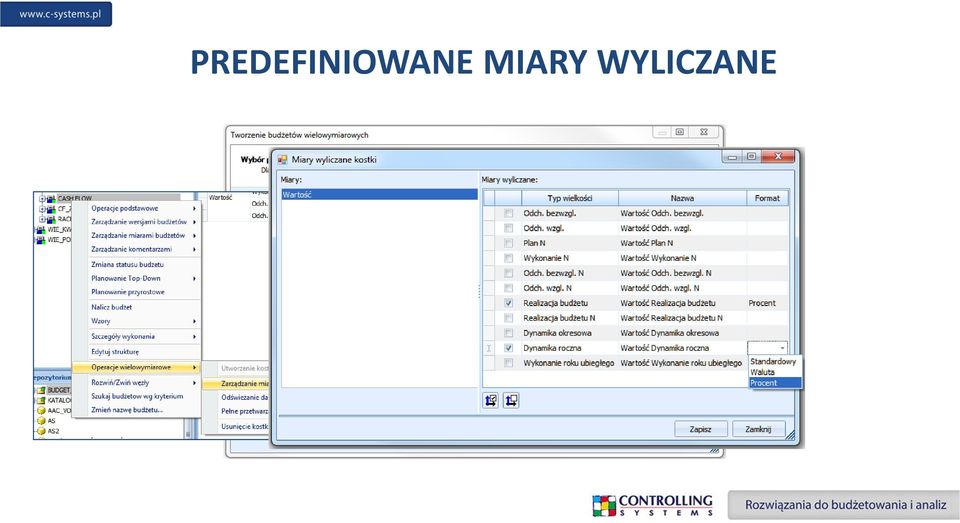Sort by the Nazwa column header
Image resolution: width=960 pixels, height=523 pixels.
[x=682, y=198]
